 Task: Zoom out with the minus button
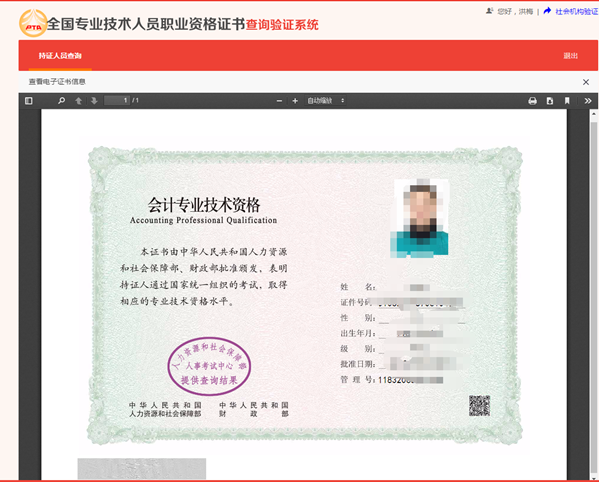click(x=279, y=101)
